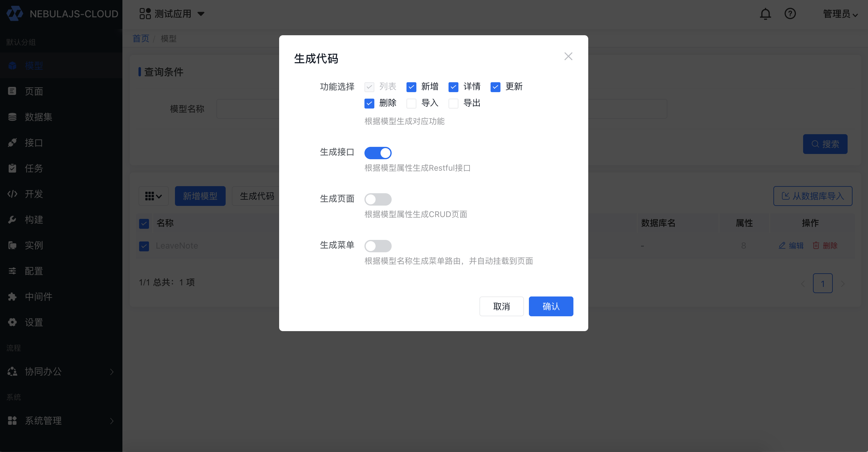Click the 编辑 link for LeaveNote

[792, 245]
